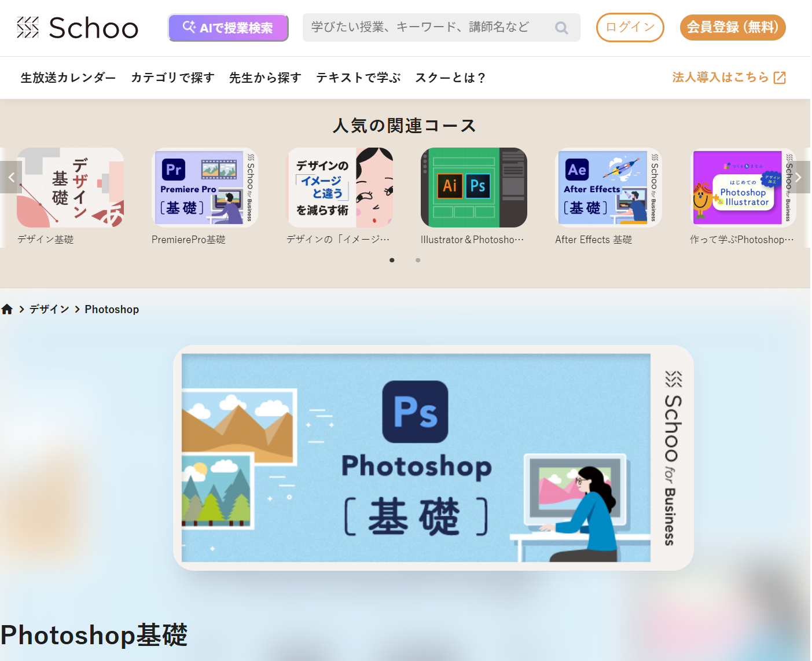This screenshot has height=661, width=812.
Task: Open the 生放送カレンダー menu item
Action: tap(68, 78)
